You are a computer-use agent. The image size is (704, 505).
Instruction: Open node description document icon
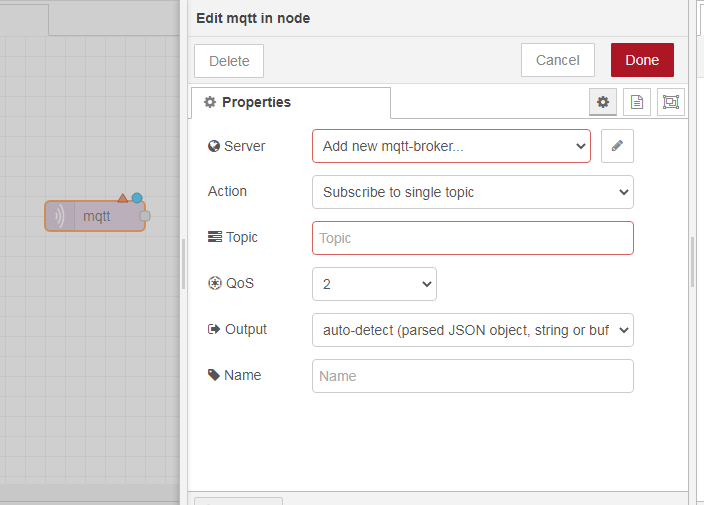click(x=636, y=102)
